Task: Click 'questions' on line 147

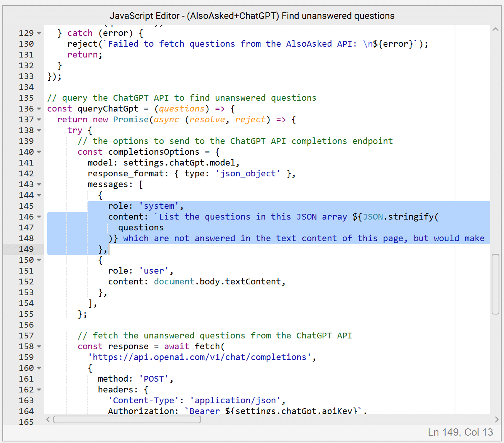Action: pos(141,228)
